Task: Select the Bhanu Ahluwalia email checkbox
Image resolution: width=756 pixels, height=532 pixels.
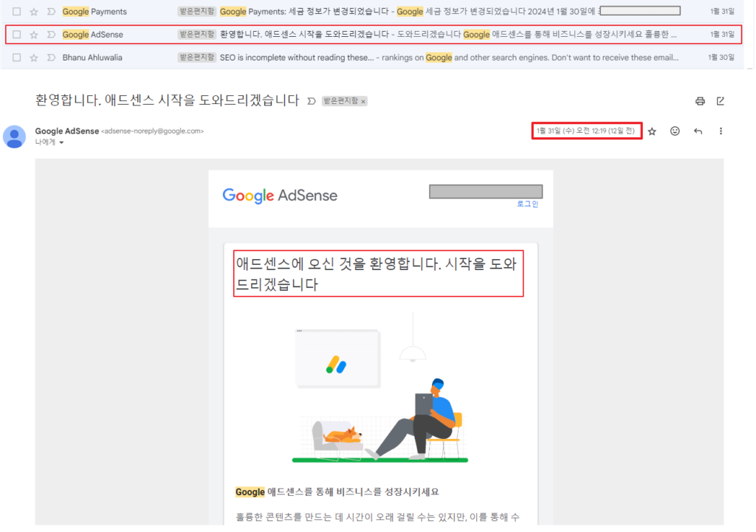Action: pyautogui.click(x=17, y=58)
